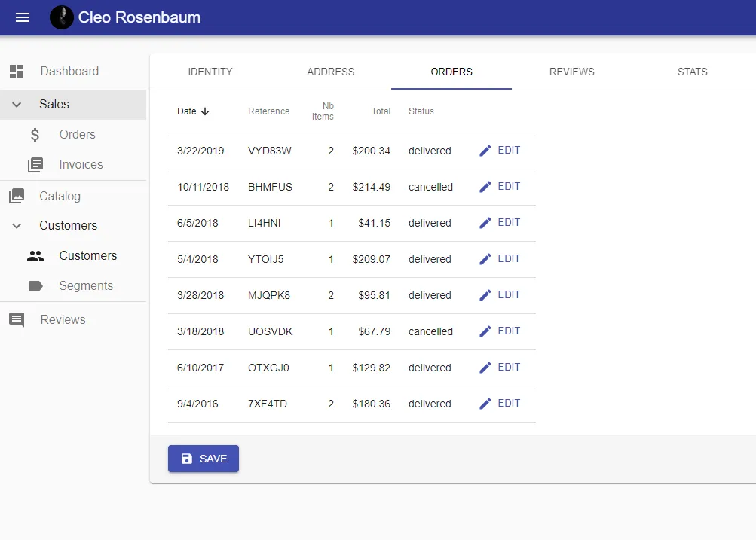The width and height of the screenshot is (756, 540).
Task: Click reference YTOIJ5 in the table
Action: pyautogui.click(x=265, y=259)
